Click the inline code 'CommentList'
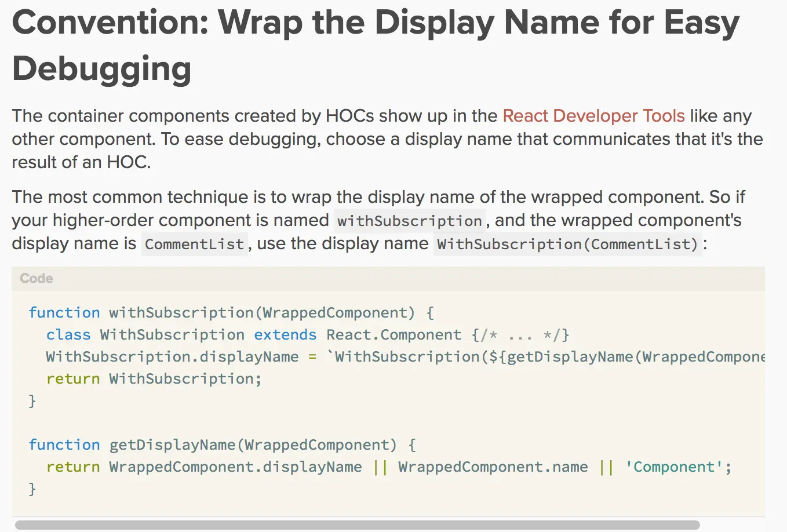Viewport: 787px width, 532px height. click(195, 244)
